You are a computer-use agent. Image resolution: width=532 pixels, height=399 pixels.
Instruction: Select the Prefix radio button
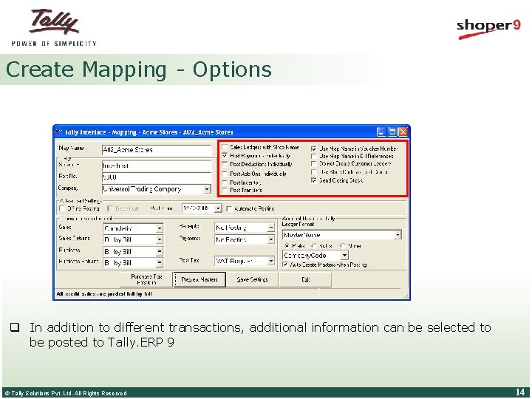pos(287,245)
